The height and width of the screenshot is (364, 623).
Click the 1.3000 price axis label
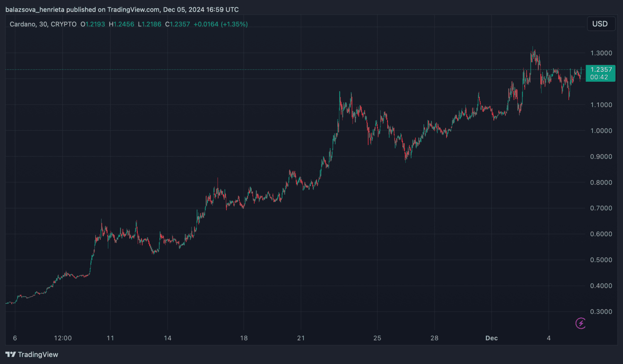click(601, 53)
